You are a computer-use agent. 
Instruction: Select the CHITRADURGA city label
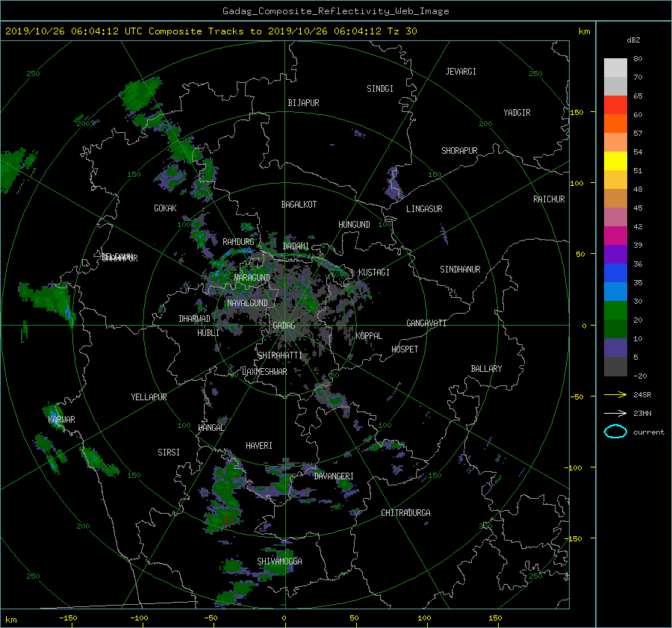405,513
